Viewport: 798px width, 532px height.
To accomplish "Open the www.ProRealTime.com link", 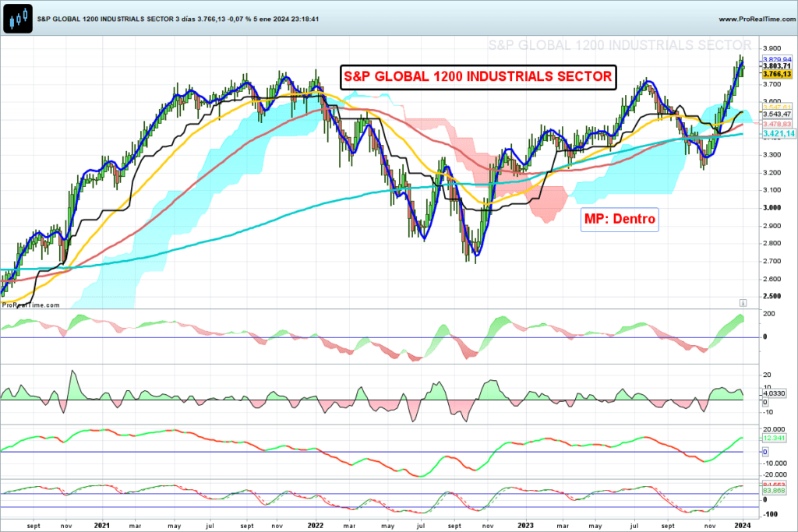I will (x=757, y=19).
